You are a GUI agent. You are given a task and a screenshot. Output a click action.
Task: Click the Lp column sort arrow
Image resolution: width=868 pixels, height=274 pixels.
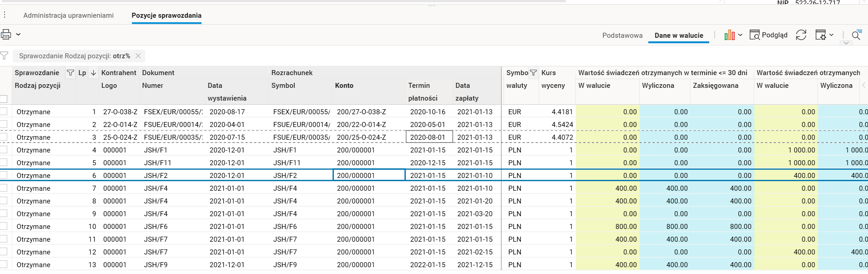point(93,73)
